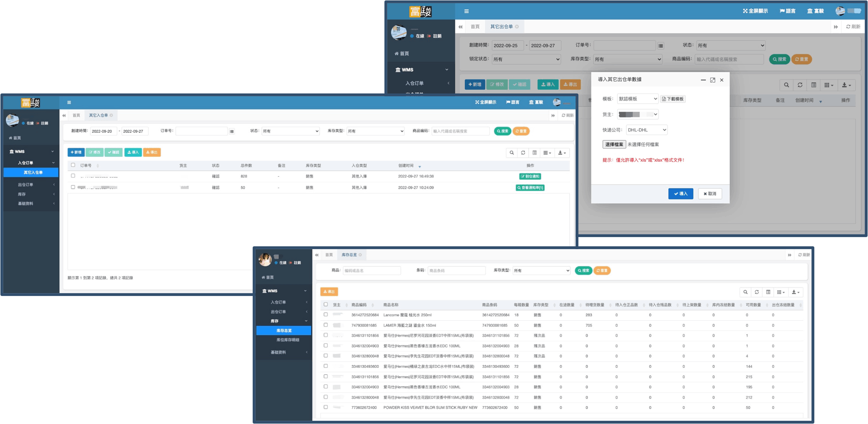Viewport: 868px width, 424px height.
Task: Open export download icon in 库存总览 toolbar
Action: (x=796, y=292)
